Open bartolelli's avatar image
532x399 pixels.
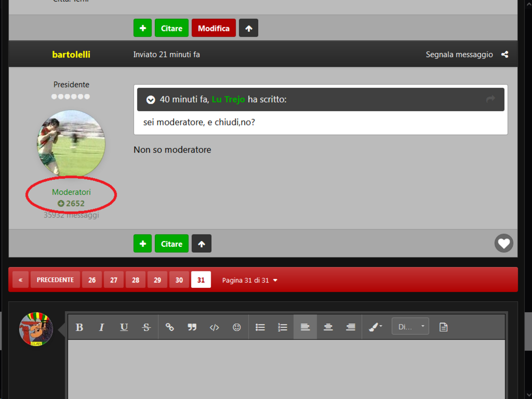click(71, 144)
